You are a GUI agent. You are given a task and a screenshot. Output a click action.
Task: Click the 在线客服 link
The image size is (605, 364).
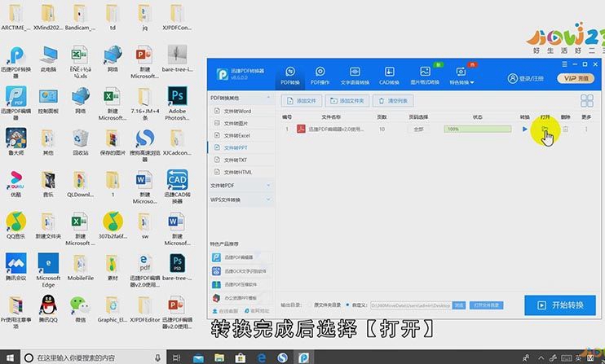coord(225,311)
